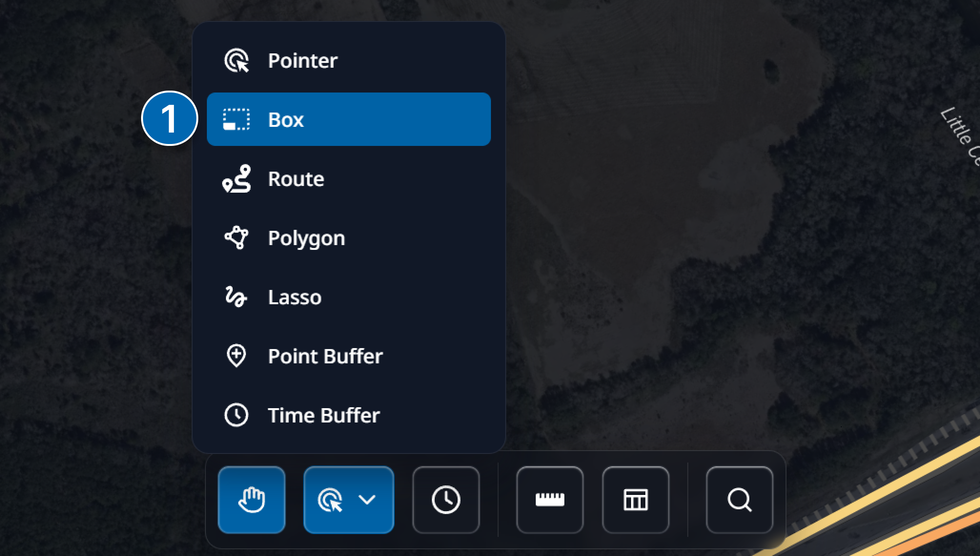Open the time clock toolbar button

pyautogui.click(x=446, y=499)
